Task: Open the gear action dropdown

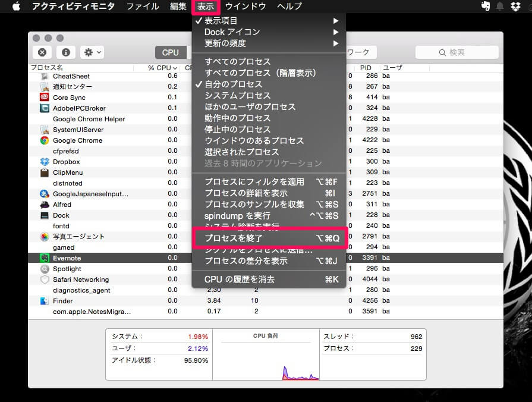Action: [92, 52]
